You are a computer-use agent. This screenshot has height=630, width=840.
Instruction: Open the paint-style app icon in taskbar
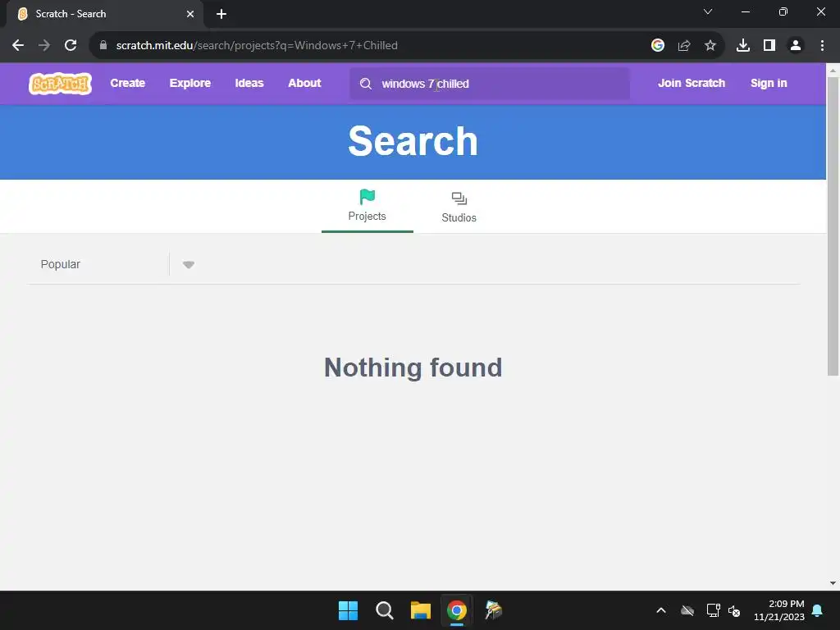pos(493,610)
